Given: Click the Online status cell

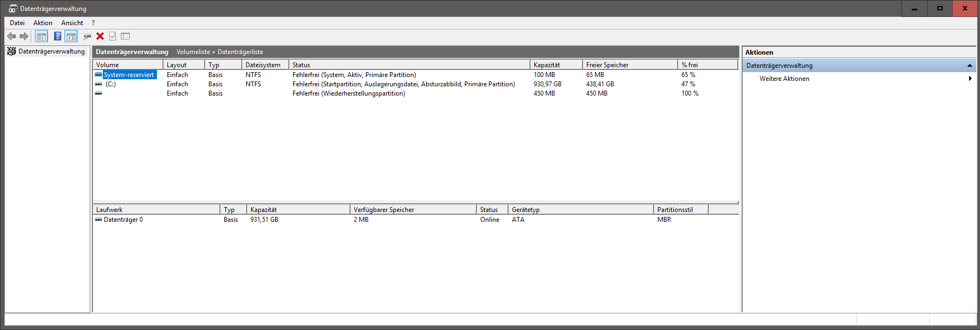Looking at the screenshot, I should tap(489, 220).
